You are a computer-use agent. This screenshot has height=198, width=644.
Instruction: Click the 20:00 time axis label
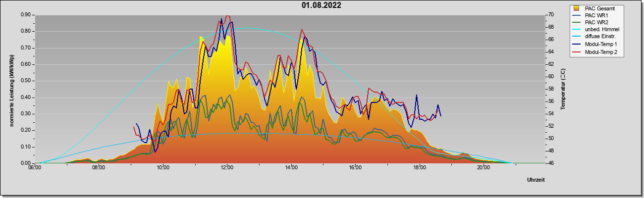[x=483, y=168]
